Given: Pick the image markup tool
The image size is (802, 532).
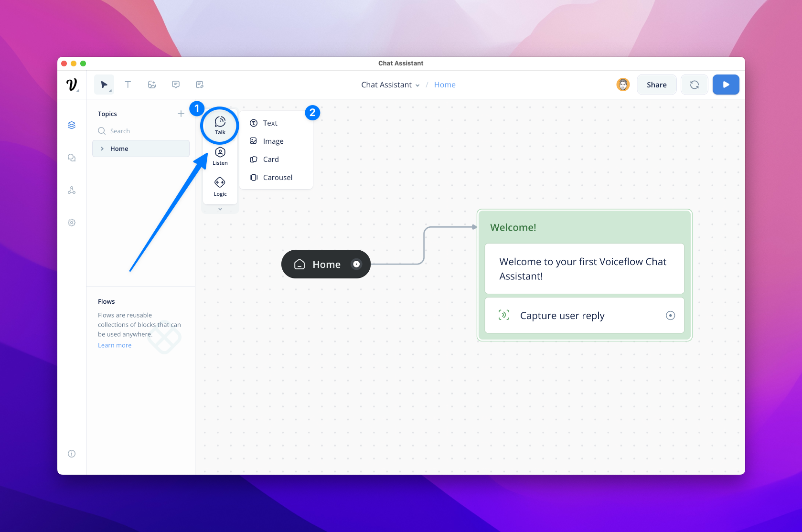Looking at the screenshot, I should point(152,85).
